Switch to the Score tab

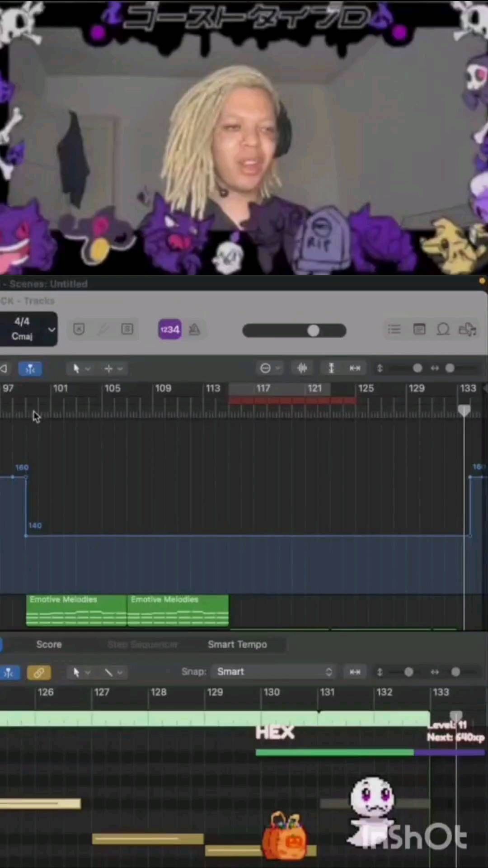point(49,644)
